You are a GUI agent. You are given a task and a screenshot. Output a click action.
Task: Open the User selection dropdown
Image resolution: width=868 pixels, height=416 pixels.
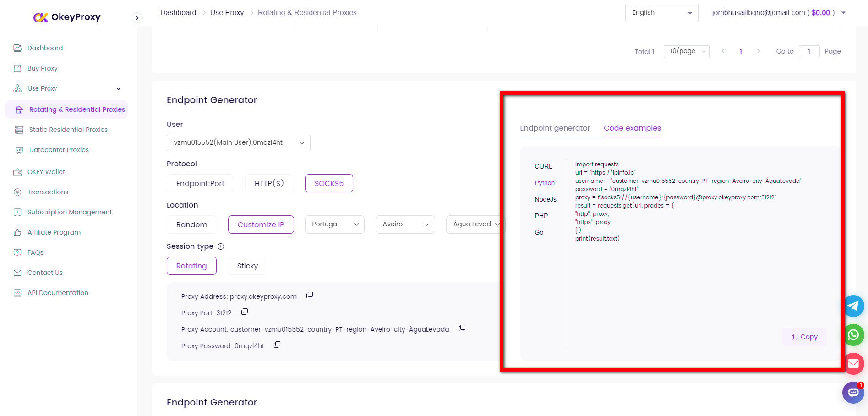(x=239, y=142)
